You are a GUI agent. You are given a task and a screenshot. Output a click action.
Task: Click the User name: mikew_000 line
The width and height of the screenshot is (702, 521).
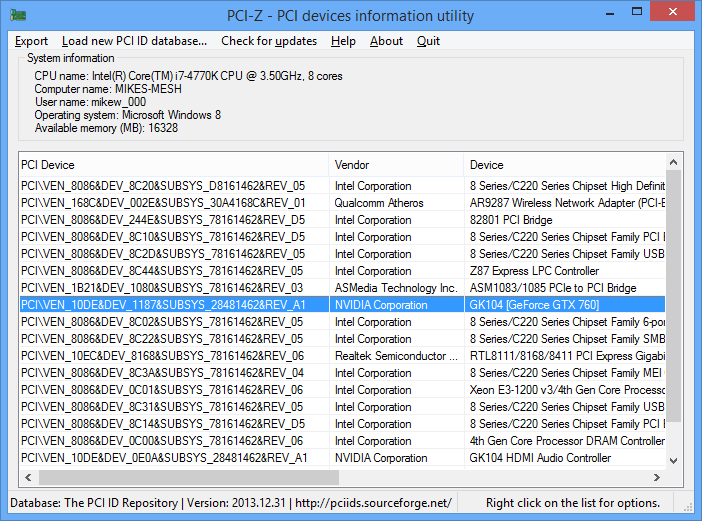[x=90, y=102]
